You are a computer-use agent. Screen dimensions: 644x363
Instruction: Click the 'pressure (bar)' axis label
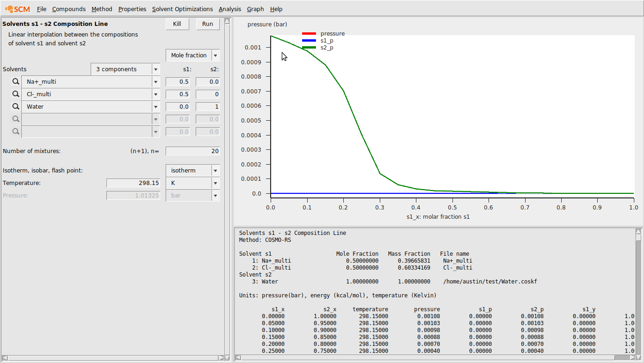tap(267, 24)
